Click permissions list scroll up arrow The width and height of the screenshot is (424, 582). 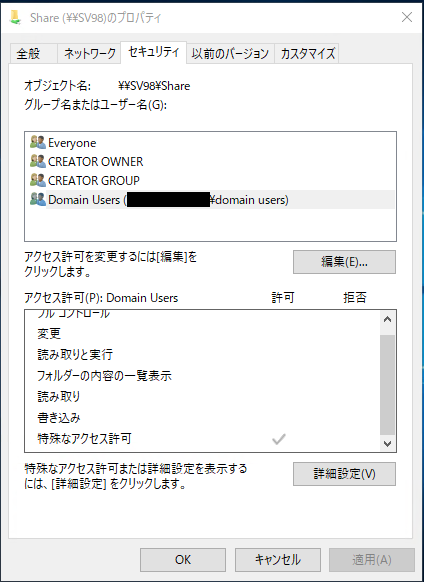coord(388,319)
